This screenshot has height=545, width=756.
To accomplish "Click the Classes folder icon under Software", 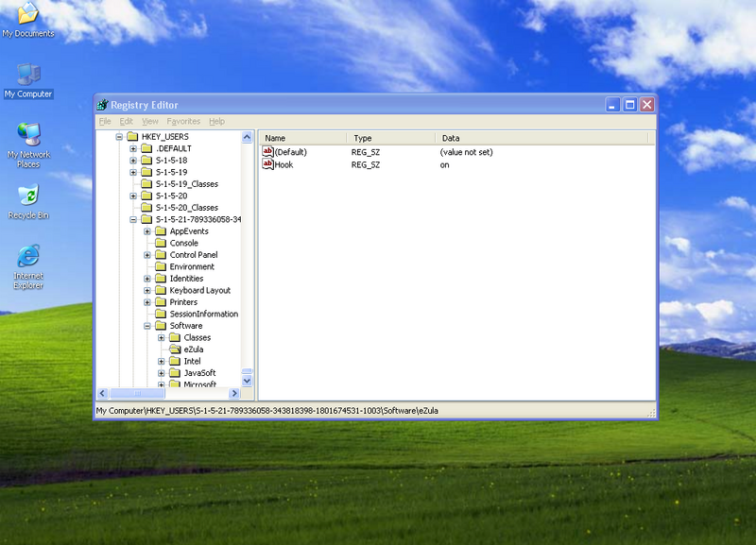I will point(175,337).
